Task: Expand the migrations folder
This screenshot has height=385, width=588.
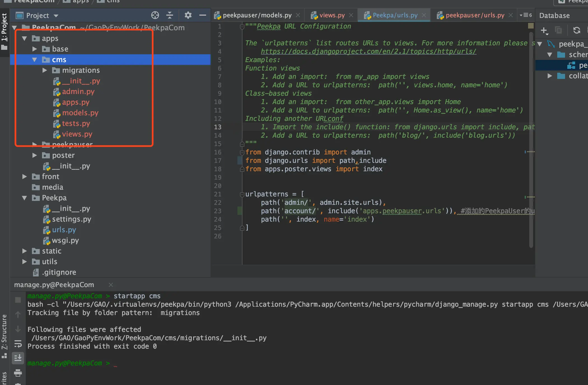Action: (45, 70)
